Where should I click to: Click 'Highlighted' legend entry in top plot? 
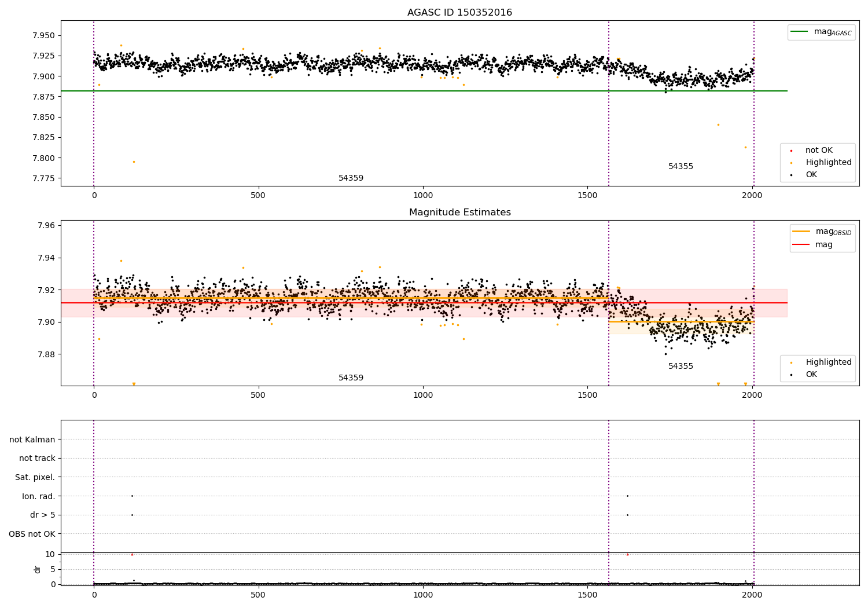click(x=828, y=163)
